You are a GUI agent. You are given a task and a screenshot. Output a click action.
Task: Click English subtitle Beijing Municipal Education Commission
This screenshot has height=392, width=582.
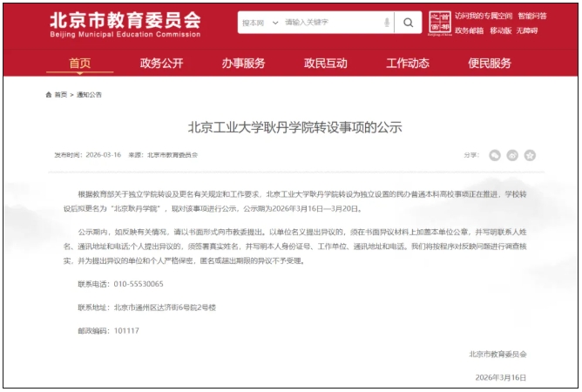point(125,35)
